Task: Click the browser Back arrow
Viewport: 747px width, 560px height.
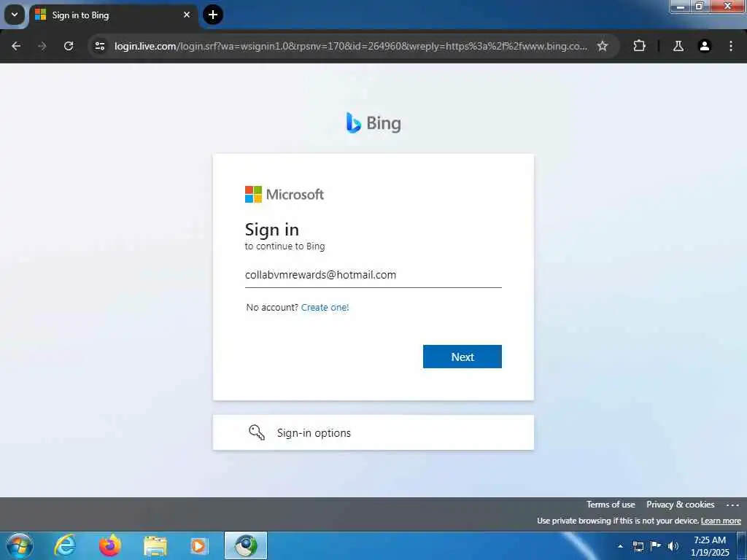Action: point(16,46)
